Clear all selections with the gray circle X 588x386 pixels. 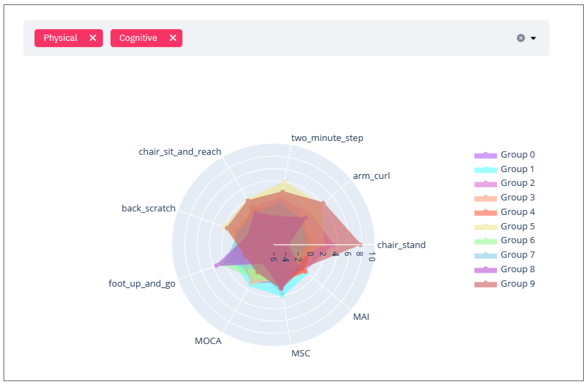(521, 38)
